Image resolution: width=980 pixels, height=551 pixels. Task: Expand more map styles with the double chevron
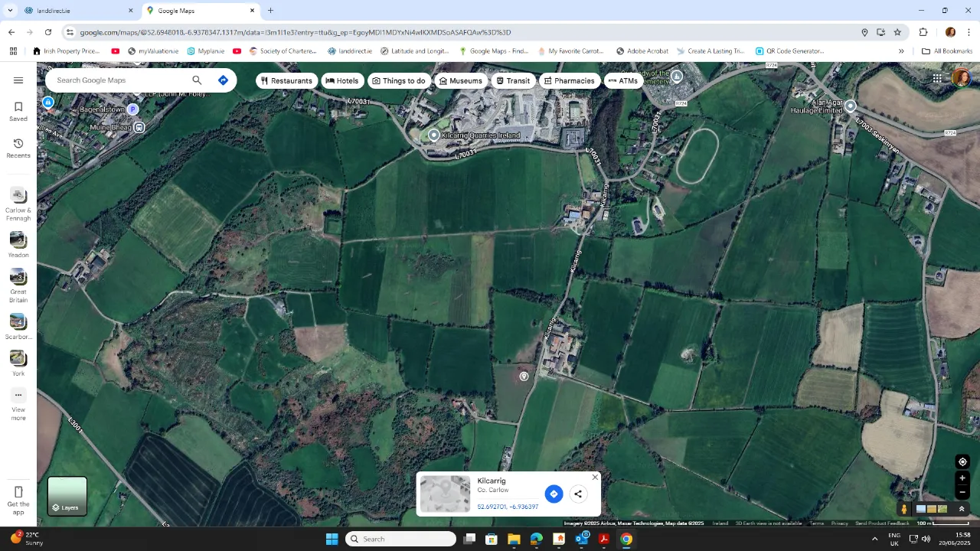pos(962,508)
